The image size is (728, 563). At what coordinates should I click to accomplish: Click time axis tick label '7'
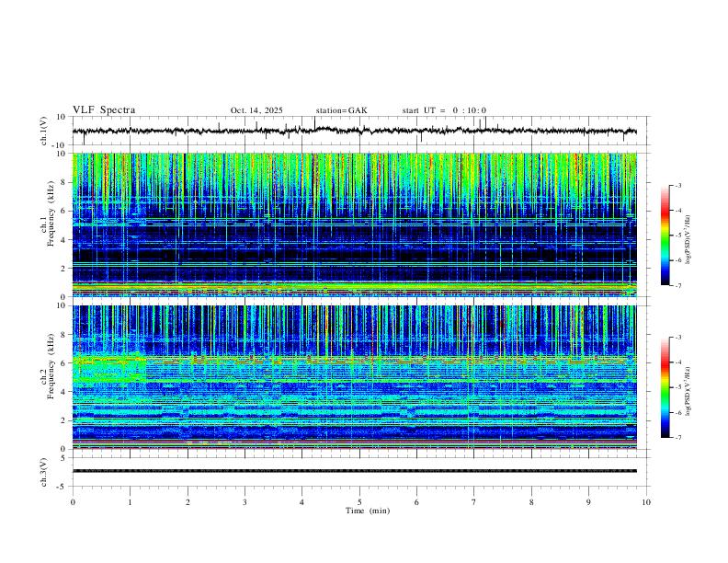point(474,502)
